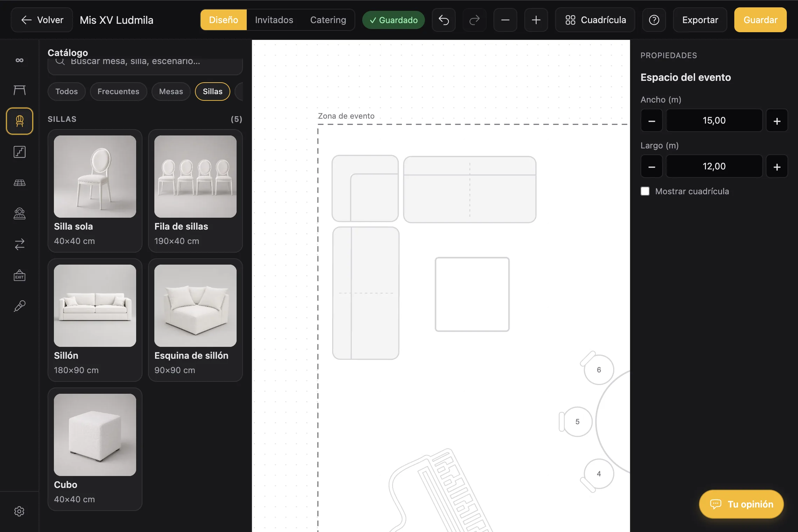The image size is (798, 532).
Task: Select the EXIT sign icon in sidebar
Action: [x=20, y=275]
